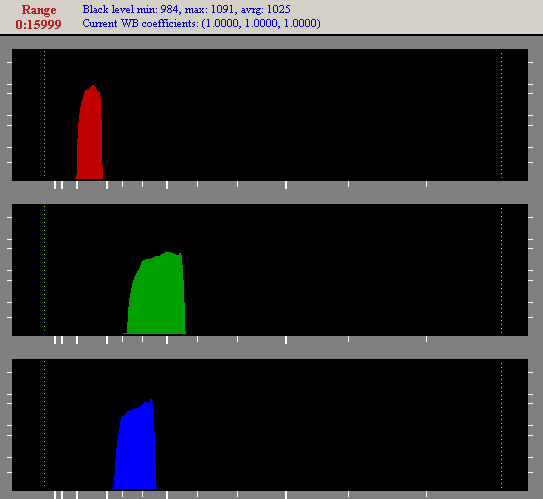Click left dotted marker in red panel

point(44,114)
